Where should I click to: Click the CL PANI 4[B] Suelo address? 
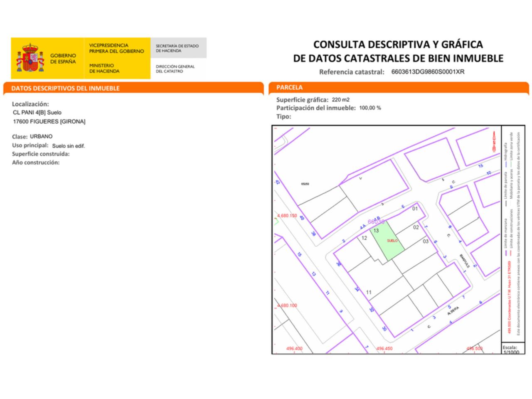pos(37,113)
